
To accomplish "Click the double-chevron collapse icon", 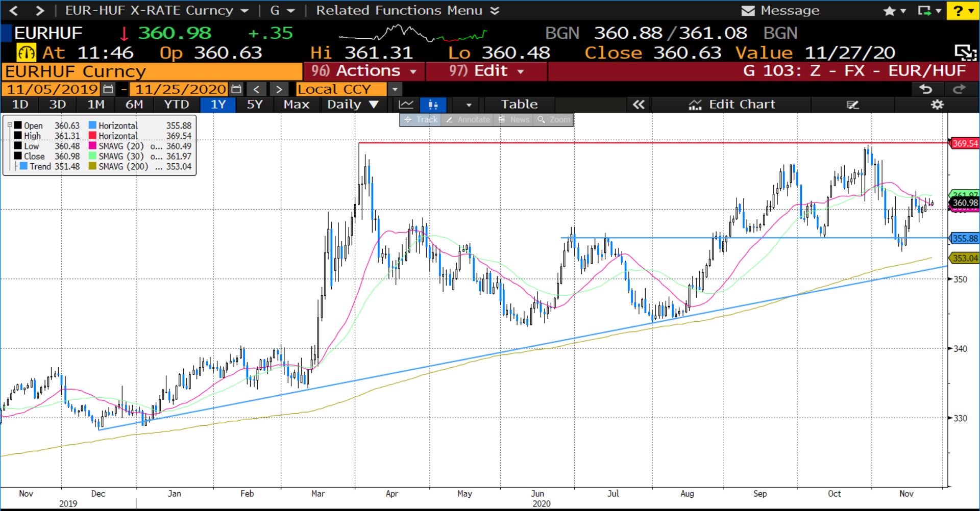I will click(639, 105).
